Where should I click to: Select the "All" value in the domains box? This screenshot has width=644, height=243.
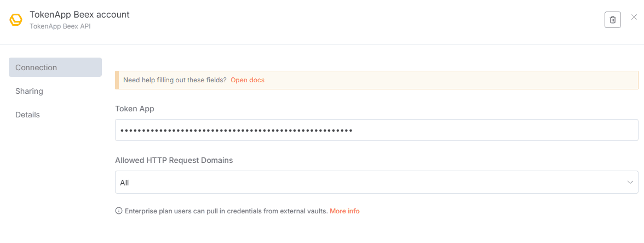(125, 183)
